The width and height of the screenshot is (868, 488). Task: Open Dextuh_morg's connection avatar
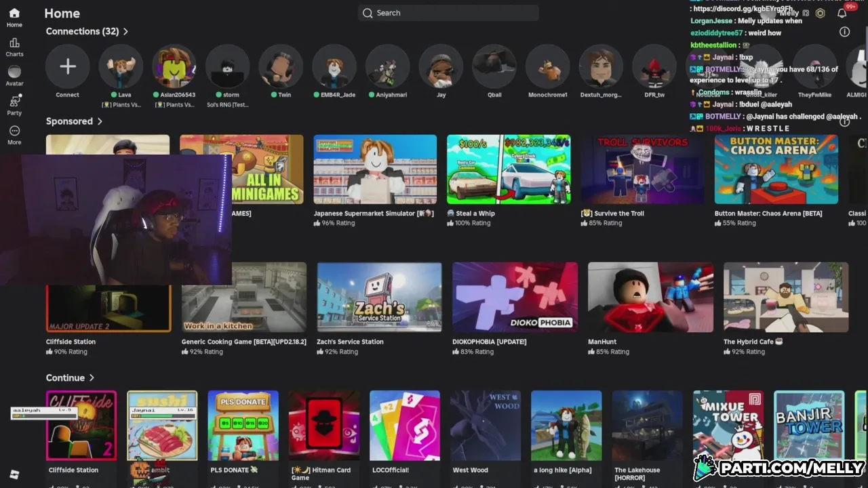point(601,66)
